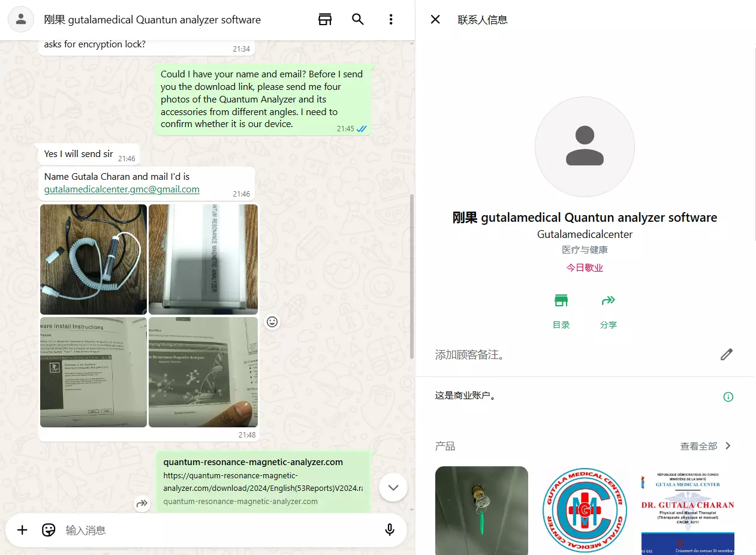The image size is (756, 555).
Task: Open the coiled cable probe photo
Action: point(94,259)
